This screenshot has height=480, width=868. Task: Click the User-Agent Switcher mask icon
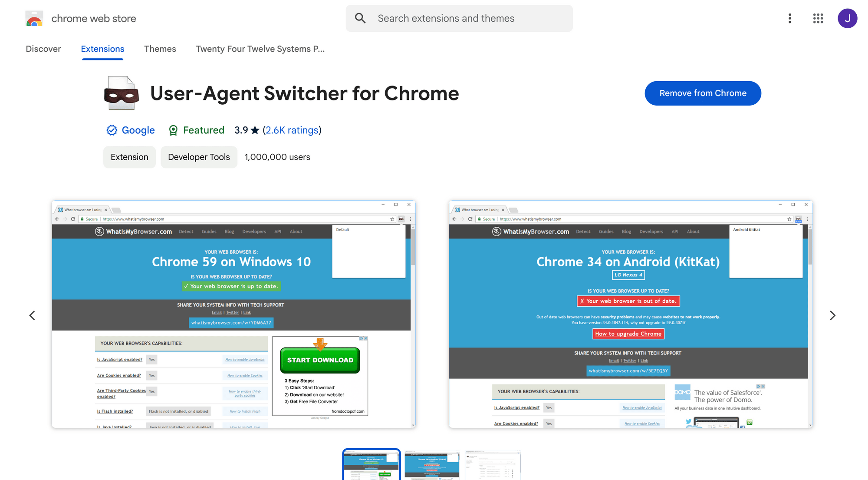tap(122, 93)
